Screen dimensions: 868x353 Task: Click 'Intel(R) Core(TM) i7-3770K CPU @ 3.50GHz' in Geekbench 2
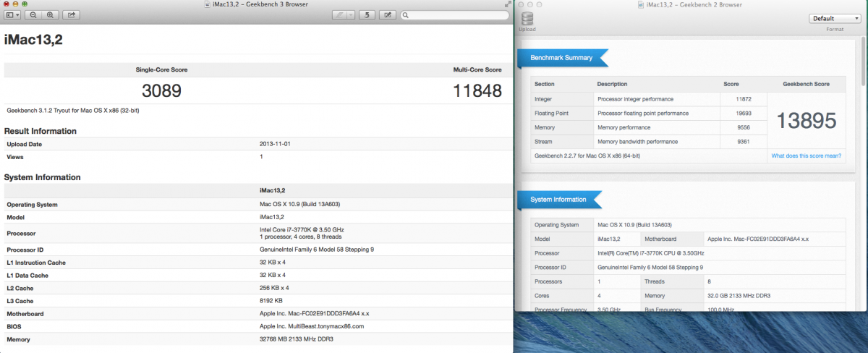(x=650, y=253)
